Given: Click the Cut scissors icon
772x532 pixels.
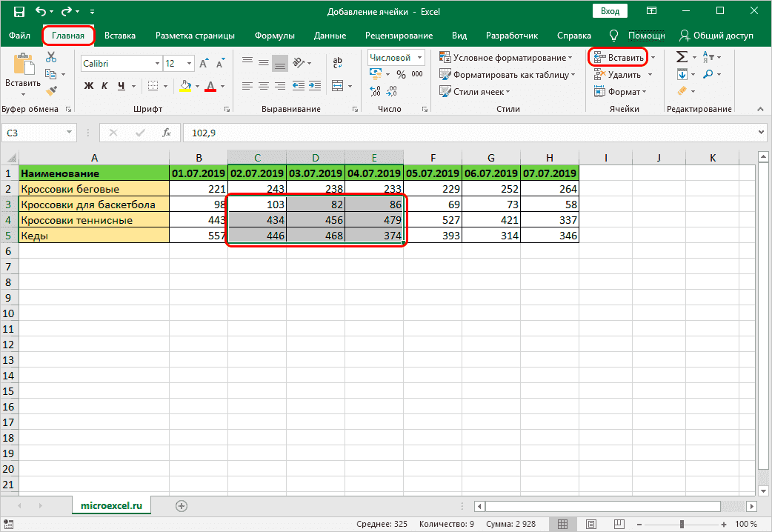Looking at the screenshot, I should click(x=51, y=58).
